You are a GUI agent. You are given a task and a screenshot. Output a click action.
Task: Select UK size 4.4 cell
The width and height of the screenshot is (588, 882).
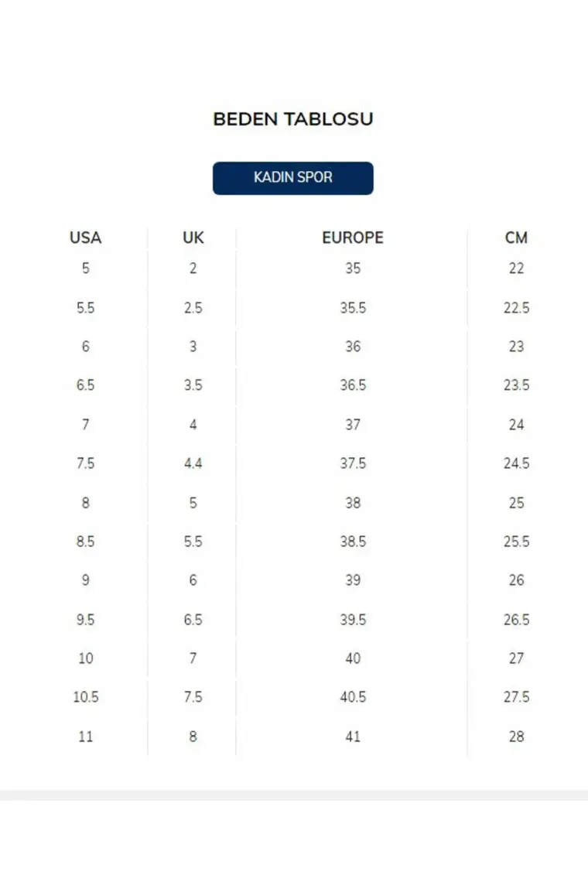coord(193,463)
